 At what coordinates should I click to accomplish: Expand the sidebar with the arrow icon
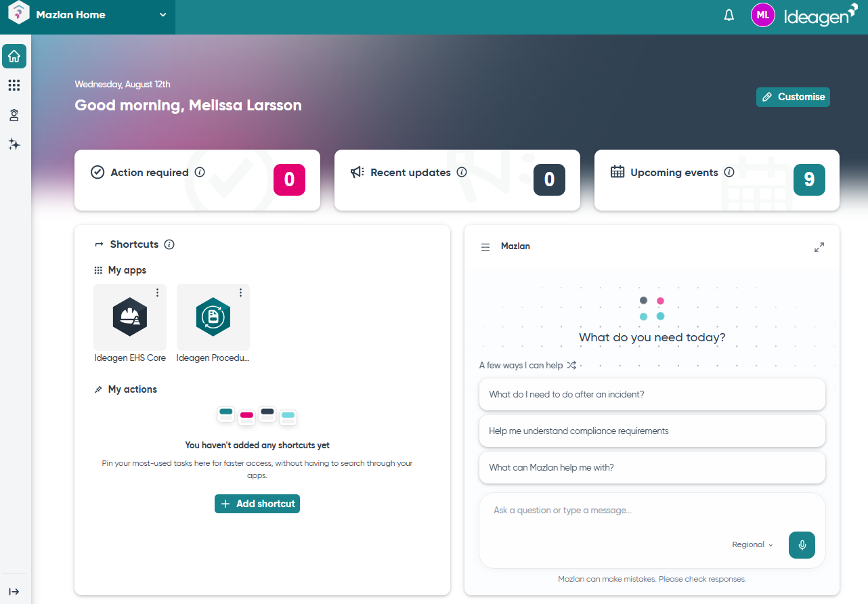pos(14,591)
